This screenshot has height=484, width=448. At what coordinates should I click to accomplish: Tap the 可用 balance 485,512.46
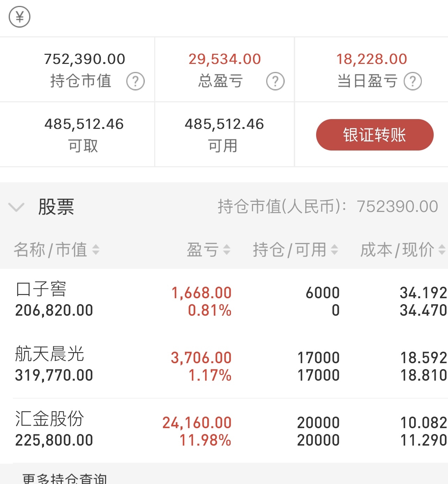click(x=224, y=124)
